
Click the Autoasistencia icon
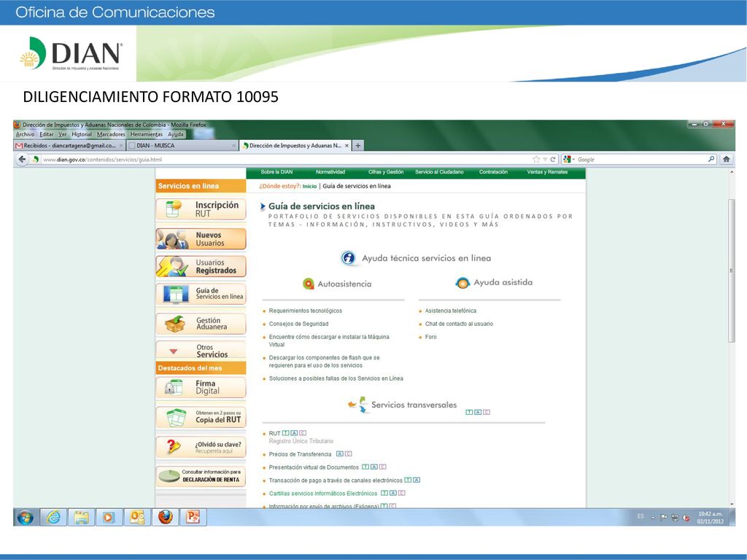309,284
